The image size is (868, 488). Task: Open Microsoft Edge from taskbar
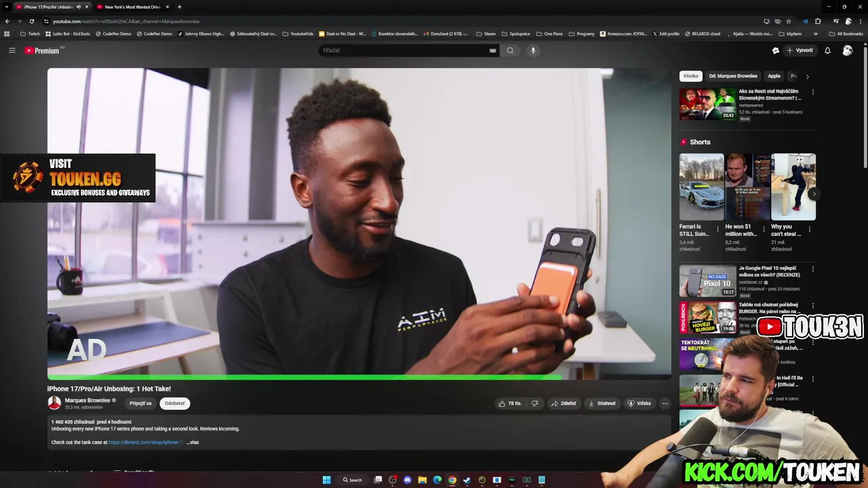(x=437, y=480)
